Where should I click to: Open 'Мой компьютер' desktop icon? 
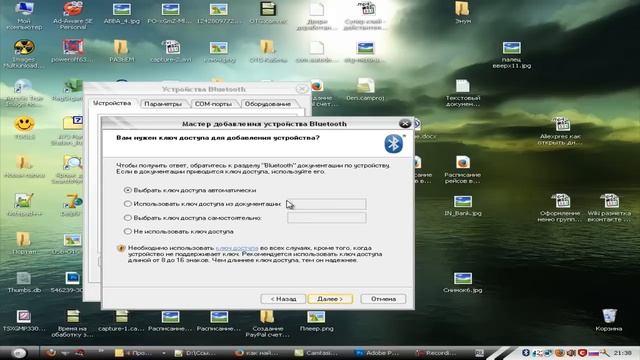point(24,16)
